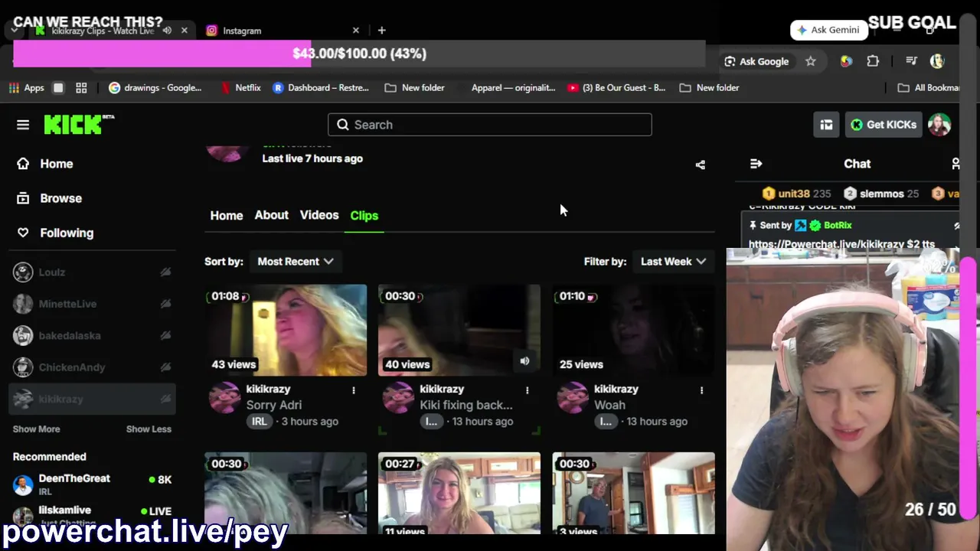Open the New folder bookmark beside Be Our Guest
The image size is (980, 551).
[709, 88]
